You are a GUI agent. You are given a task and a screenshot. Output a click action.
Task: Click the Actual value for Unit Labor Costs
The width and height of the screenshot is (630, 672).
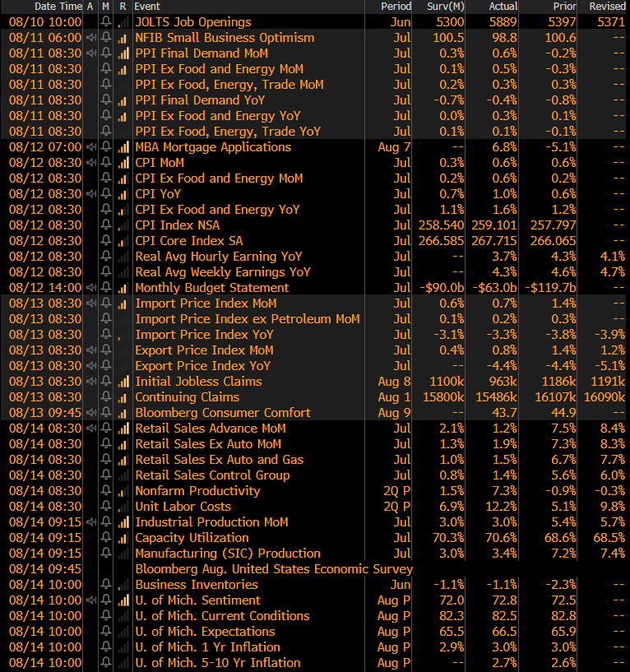coord(502,507)
